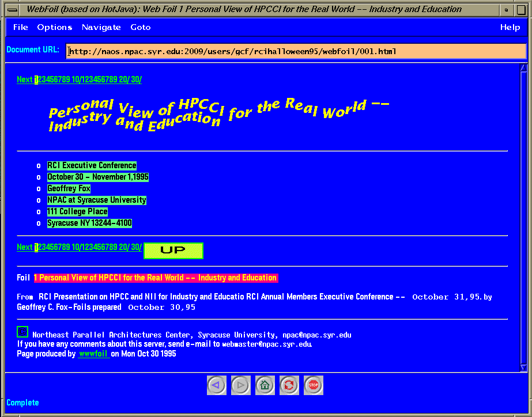Click the 'Document URL:' label
Viewport: 532px width, 417px height.
(33, 50)
